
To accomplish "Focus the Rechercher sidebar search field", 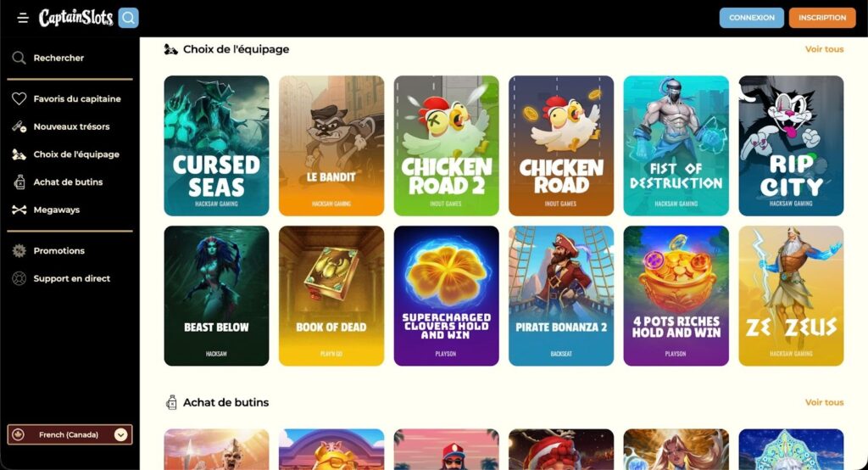I will click(x=70, y=58).
